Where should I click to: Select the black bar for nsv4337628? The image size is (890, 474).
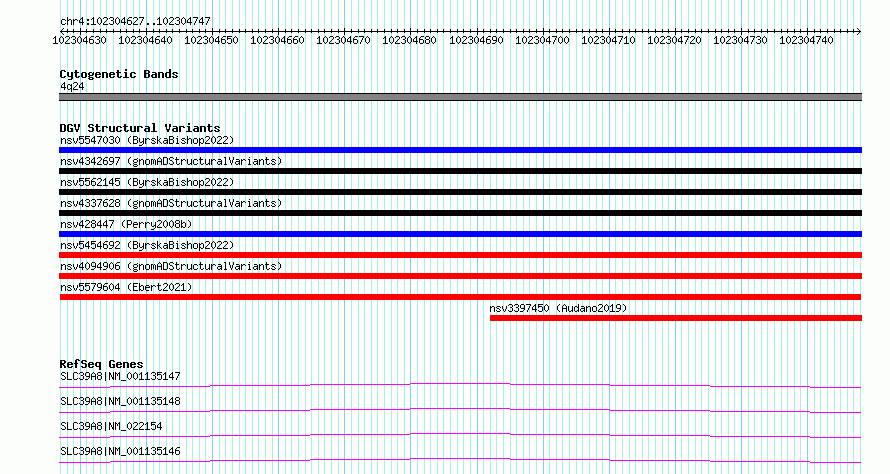pos(460,213)
